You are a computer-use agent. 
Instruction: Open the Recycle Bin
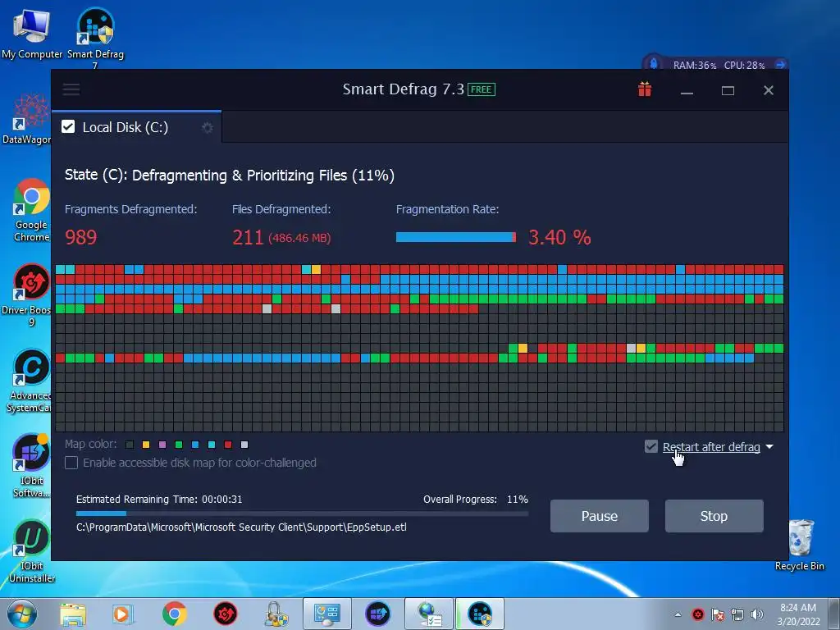[x=800, y=546]
